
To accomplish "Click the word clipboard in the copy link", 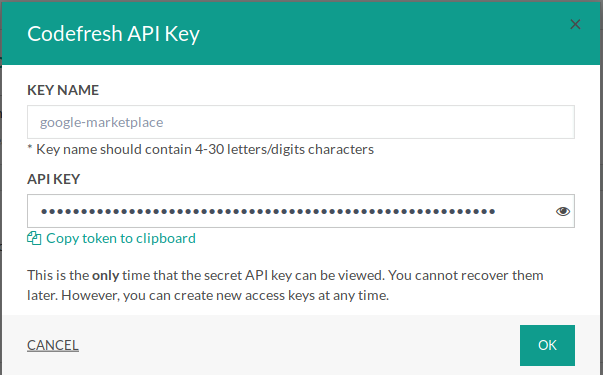I will [x=166, y=238].
